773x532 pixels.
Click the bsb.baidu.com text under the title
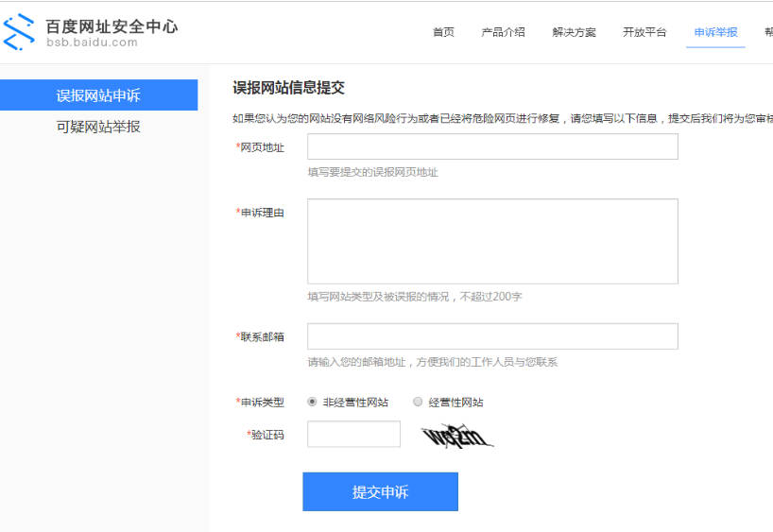point(92,43)
